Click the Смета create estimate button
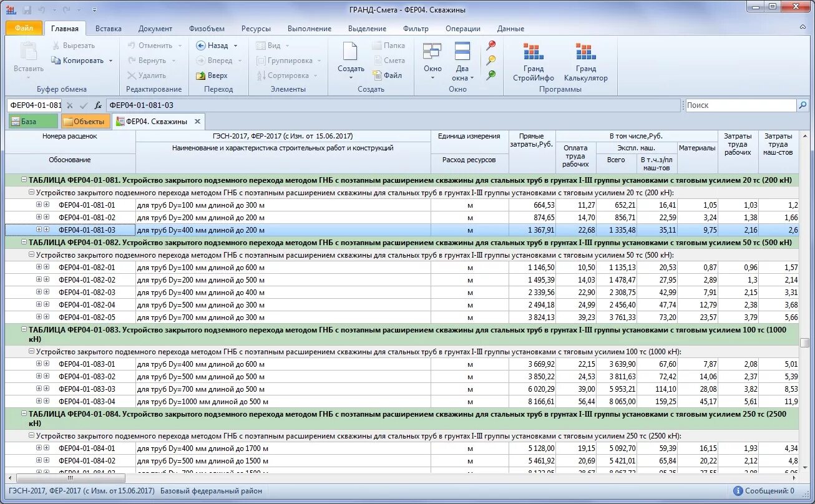 pos(389,61)
